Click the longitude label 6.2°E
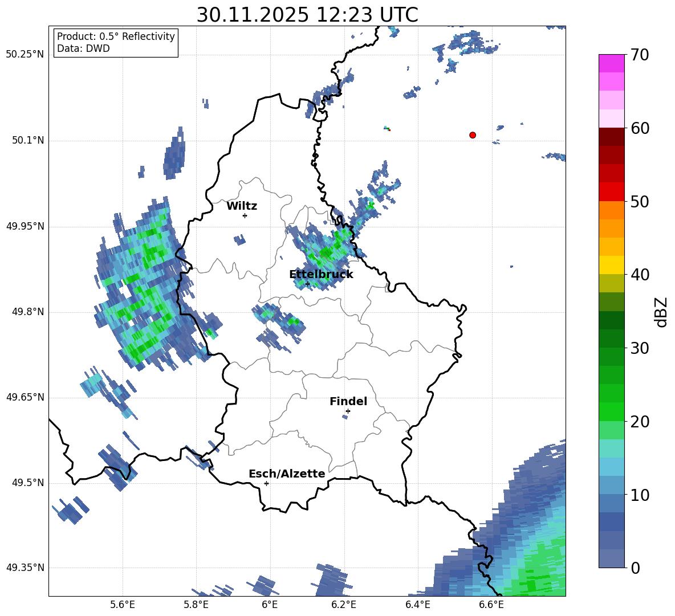 pyautogui.click(x=344, y=605)
